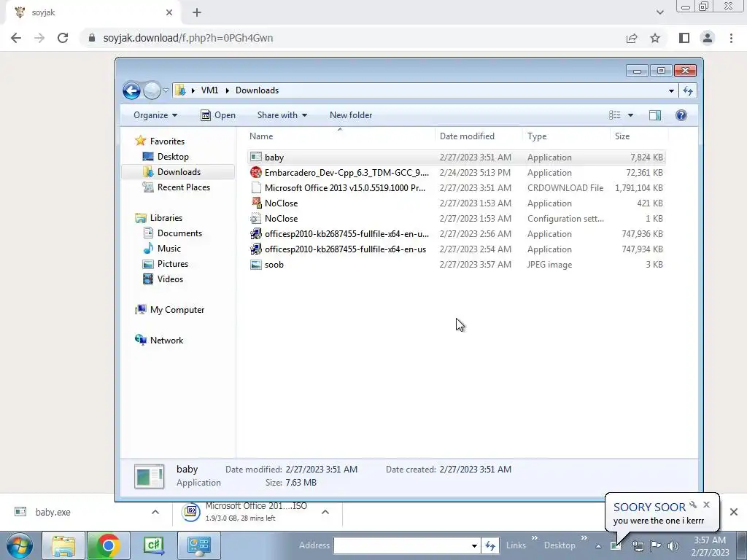The width and height of the screenshot is (747, 560).
Task: Open Recent Places in sidebar
Action: 177,187
